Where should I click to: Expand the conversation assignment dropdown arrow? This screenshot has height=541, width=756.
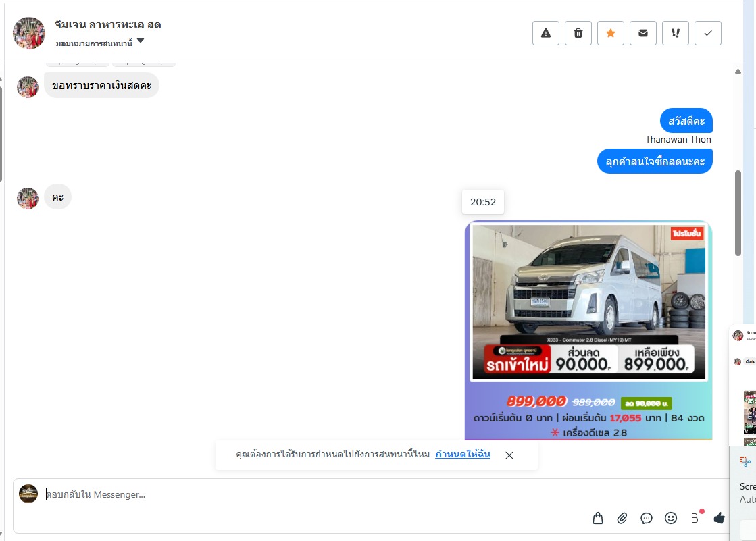tap(141, 41)
